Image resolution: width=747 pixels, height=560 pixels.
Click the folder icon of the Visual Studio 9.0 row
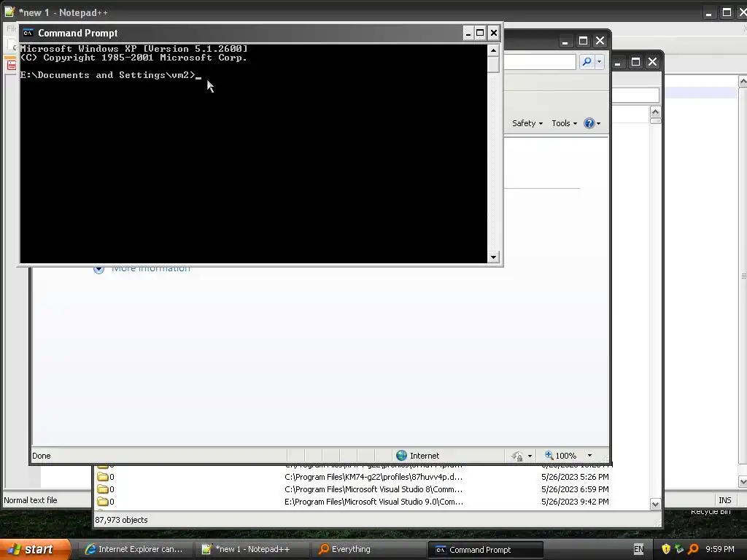click(x=102, y=502)
